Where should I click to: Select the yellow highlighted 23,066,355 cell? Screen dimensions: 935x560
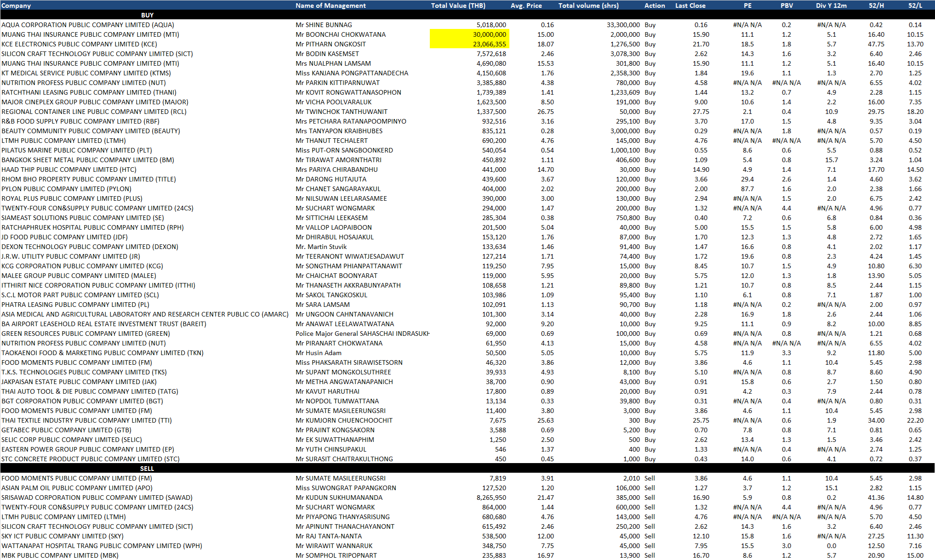click(469, 44)
